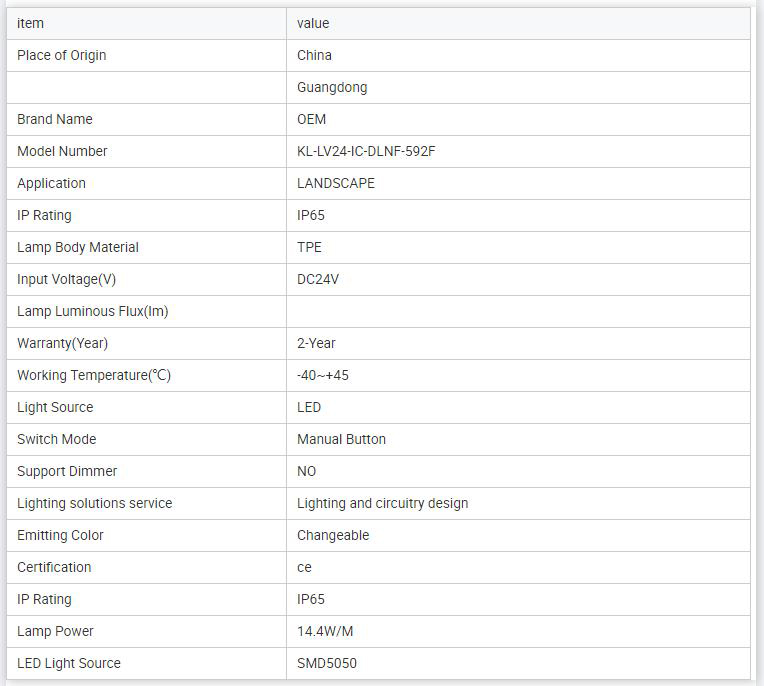
Task: Click the "Guangdong" value cell
Action: (332, 87)
